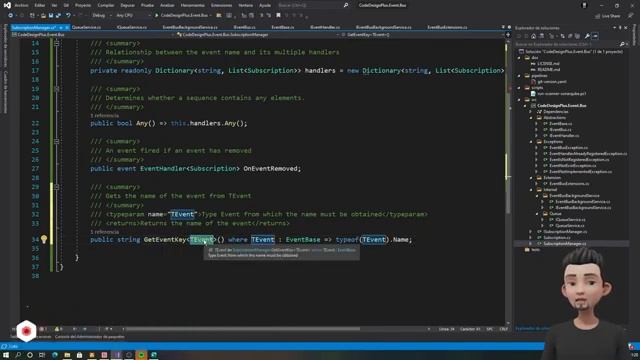Viewport: 640px width, 360px height.
Task: Collapse the Queue folder node
Action: pyautogui.click(x=537, y=213)
